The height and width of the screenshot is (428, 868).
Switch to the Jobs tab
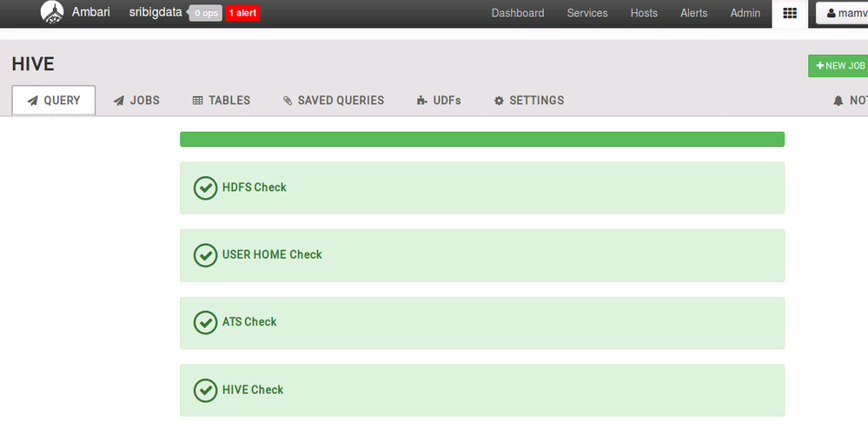136,101
